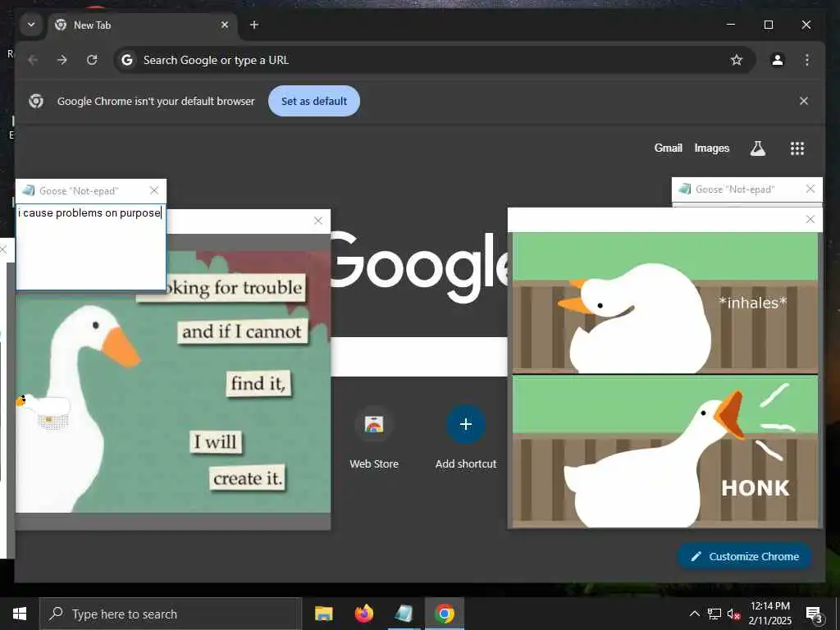Viewport: 840px width, 630px height.
Task: Click the Google search box on the page
Action: (x=419, y=356)
